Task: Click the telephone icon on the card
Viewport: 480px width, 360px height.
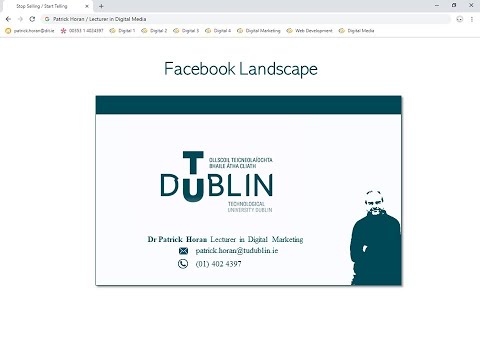Action: [183, 264]
